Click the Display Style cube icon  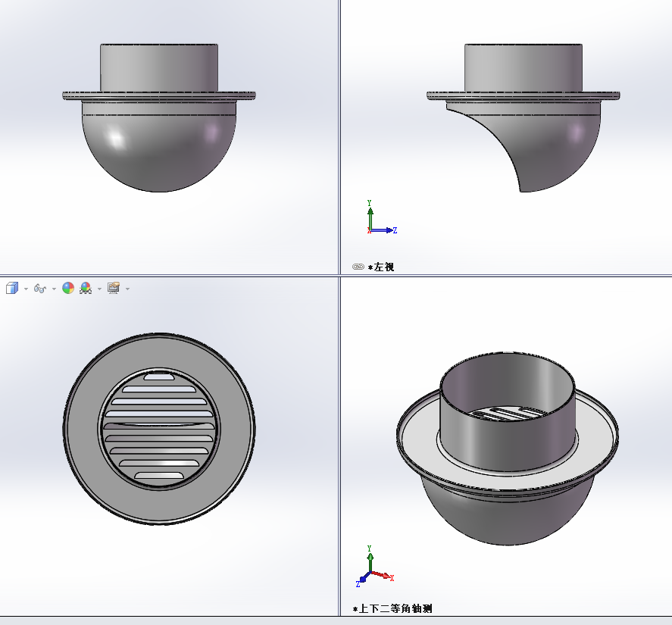12,288
